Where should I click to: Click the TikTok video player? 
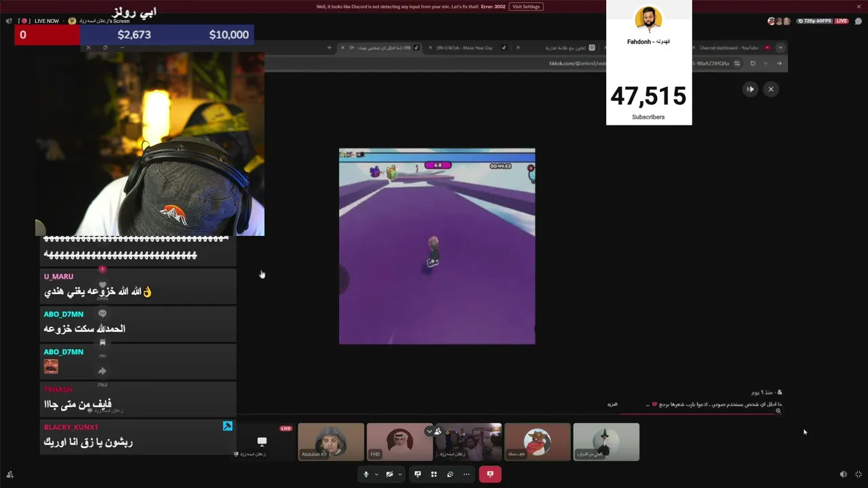[437, 246]
